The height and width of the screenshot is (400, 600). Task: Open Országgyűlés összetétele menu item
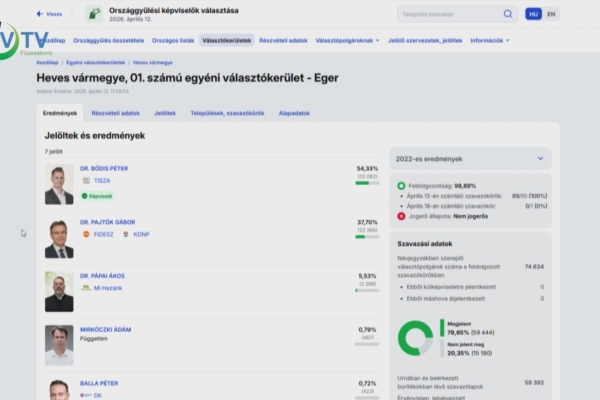click(x=108, y=40)
